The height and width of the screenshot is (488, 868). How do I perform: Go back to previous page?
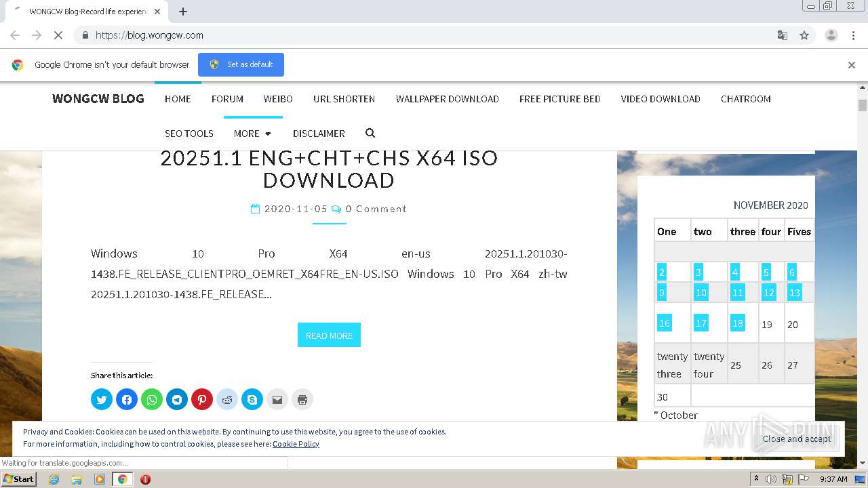pyautogui.click(x=15, y=35)
